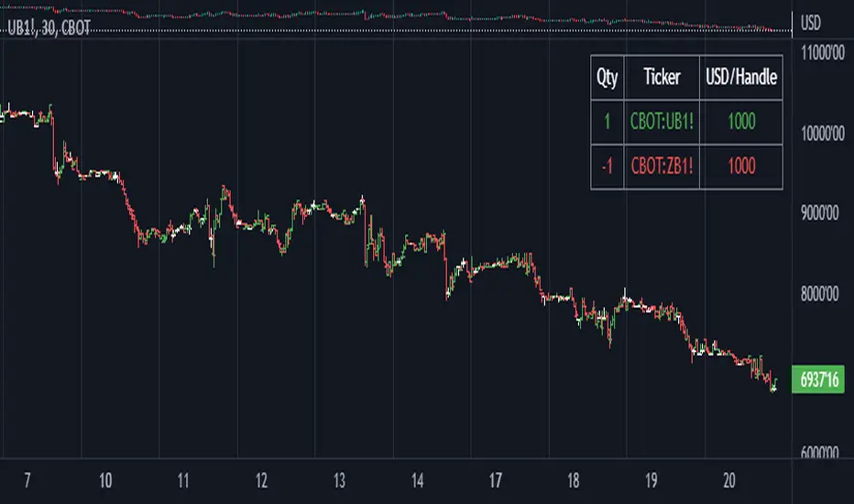854x504 pixels.
Task: Open the USD currency selector on price axis
Action: coord(811,23)
